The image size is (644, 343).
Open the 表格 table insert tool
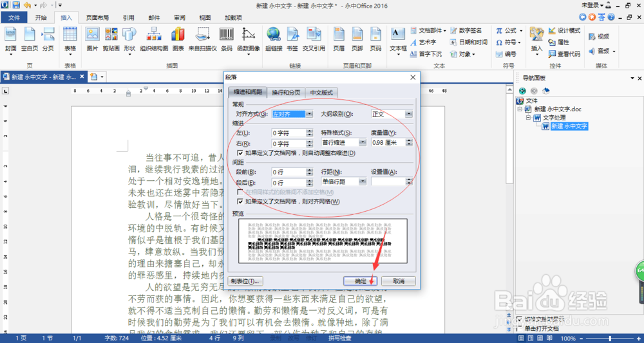(x=70, y=40)
